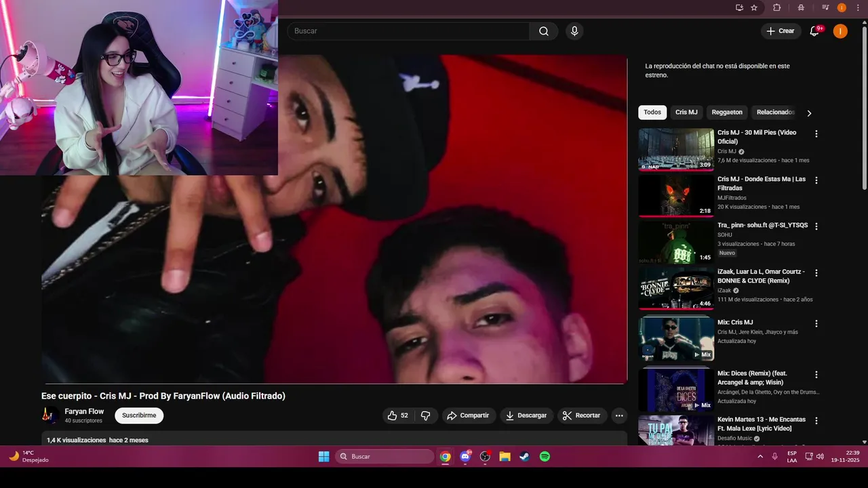This screenshot has width=868, height=488.
Task: Open browser media controls icon
Action: [825, 7]
